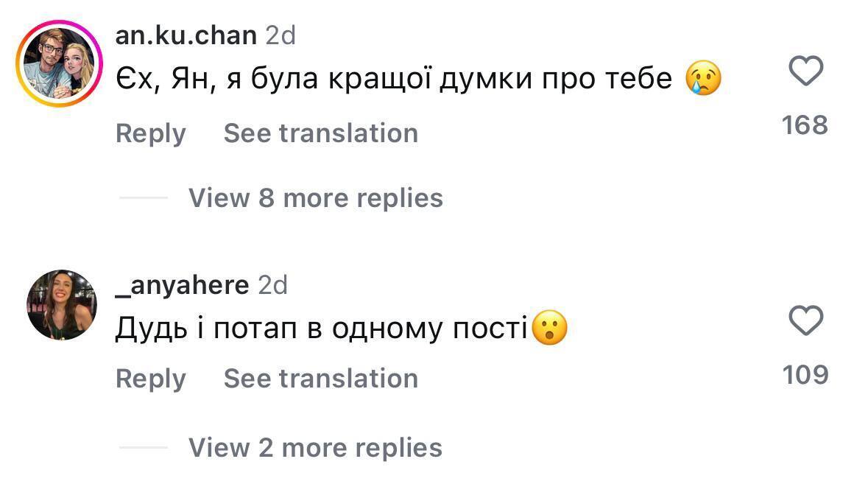Reply to an.ku.chan's comment

click(150, 133)
